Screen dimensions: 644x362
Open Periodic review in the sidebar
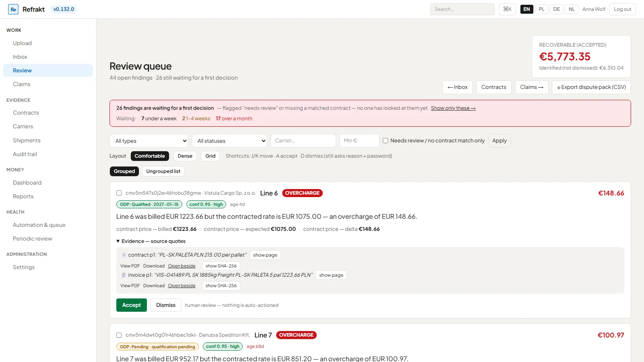(48, 239)
